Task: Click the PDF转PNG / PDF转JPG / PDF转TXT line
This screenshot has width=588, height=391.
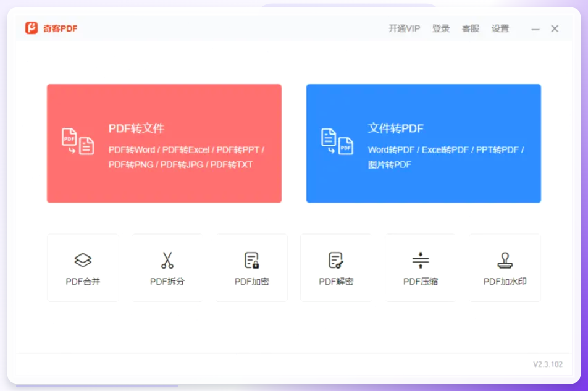Action: point(180,164)
